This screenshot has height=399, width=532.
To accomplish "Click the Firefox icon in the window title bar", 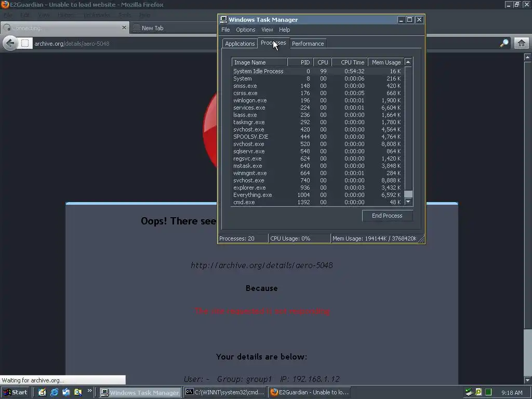I will (x=5, y=4).
